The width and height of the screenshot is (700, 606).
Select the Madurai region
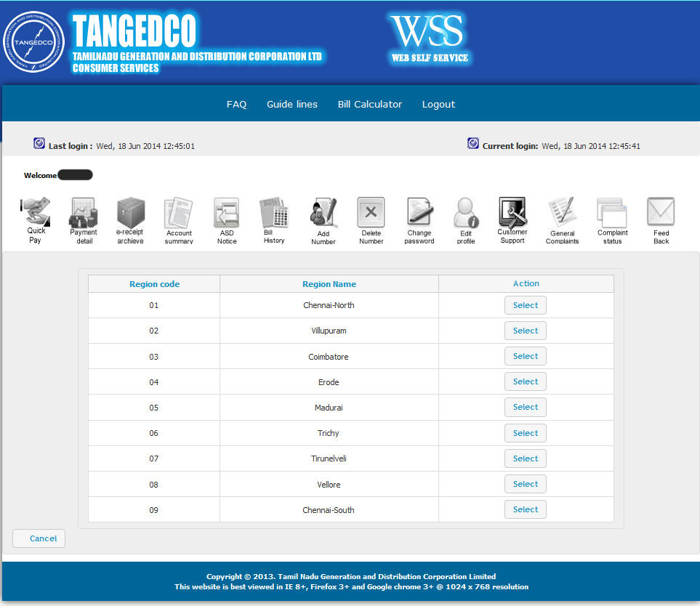tap(526, 407)
